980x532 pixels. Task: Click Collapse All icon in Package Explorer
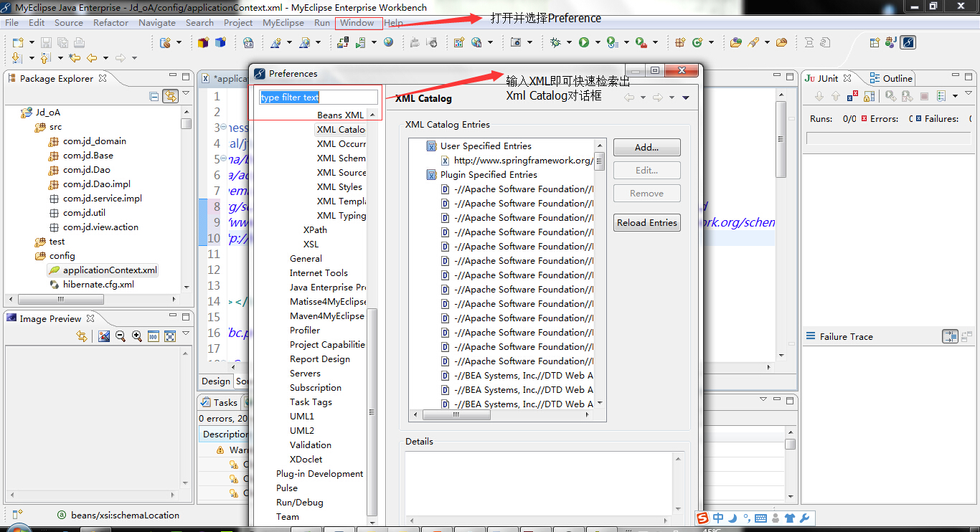[154, 96]
